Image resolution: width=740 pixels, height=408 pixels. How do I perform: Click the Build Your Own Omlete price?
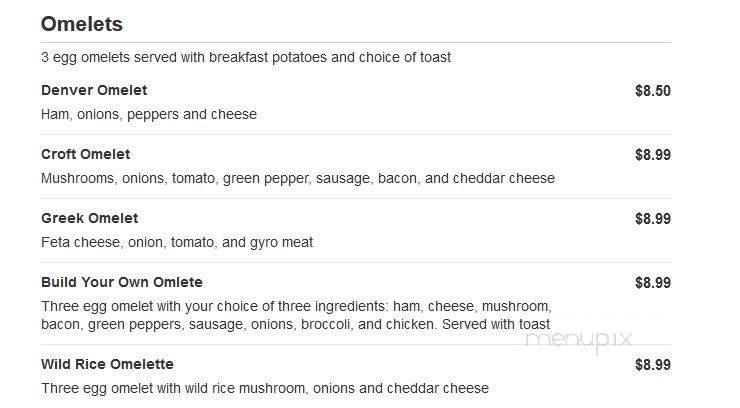coord(653,283)
